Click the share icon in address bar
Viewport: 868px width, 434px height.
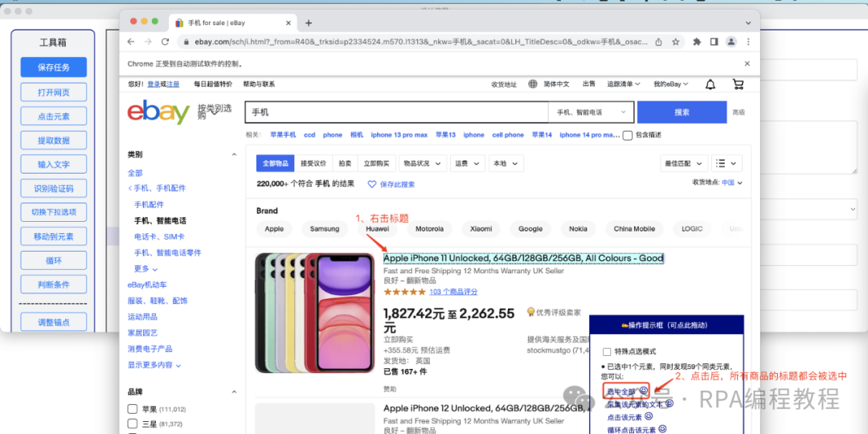coord(658,42)
